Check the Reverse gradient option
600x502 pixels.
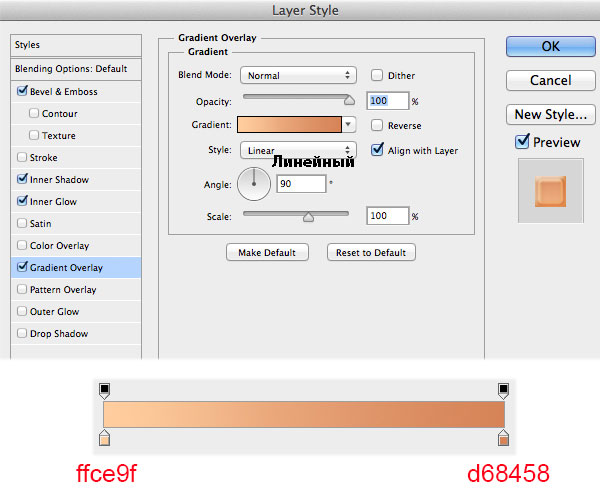point(377,125)
